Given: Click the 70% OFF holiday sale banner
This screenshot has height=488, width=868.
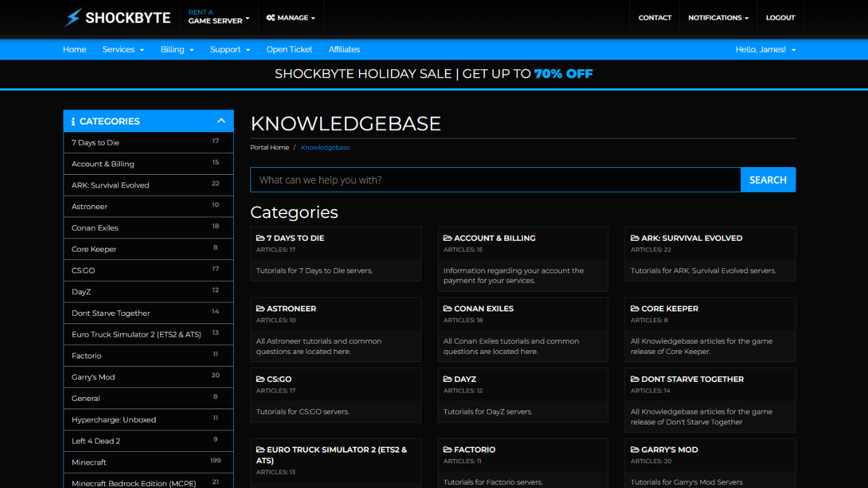Looking at the screenshot, I should 434,74.
